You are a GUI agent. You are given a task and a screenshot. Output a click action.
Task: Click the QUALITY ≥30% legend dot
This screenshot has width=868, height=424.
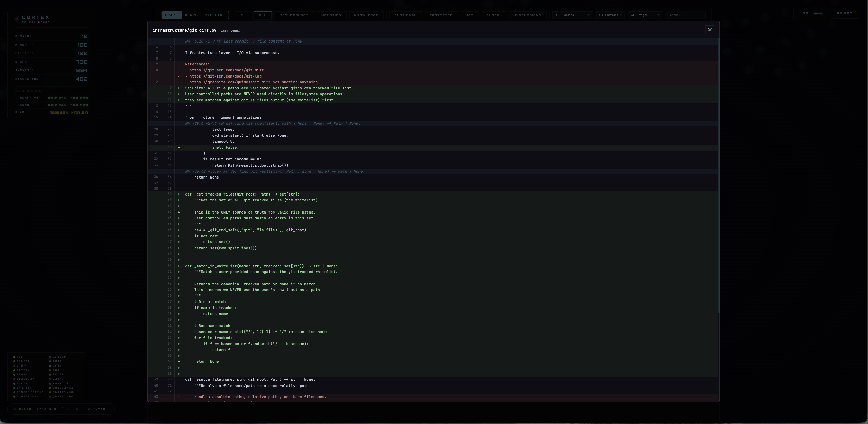pyautogui.click(x=14, y=397)
